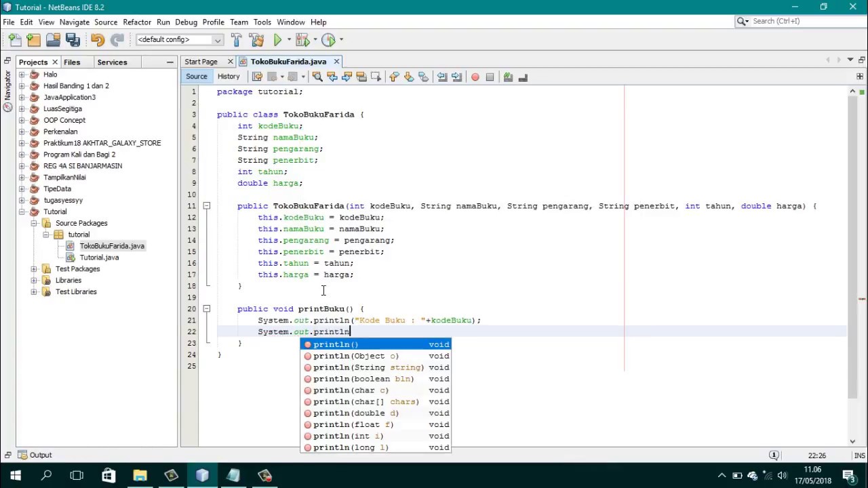Click the Comment icon in editor toolbar
The height and width of the screenshot is (488, 868).
508,77
